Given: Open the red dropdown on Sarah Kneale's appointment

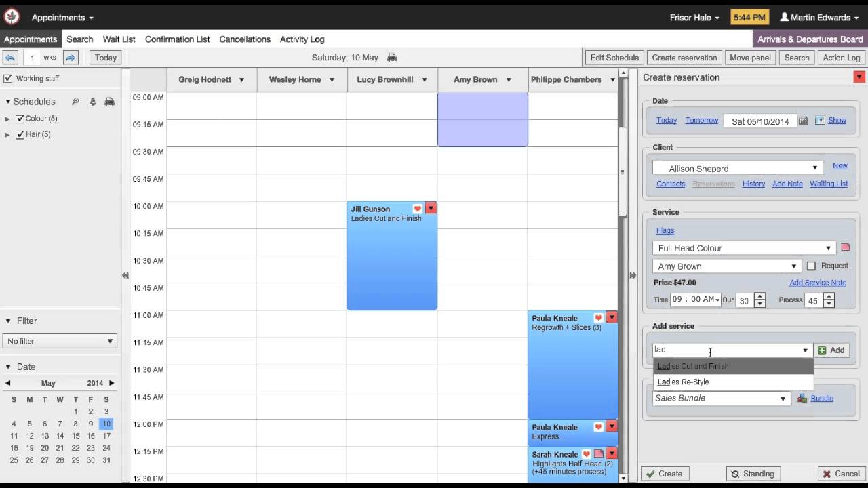Looking at the screenshot, I should click(612, 454).
